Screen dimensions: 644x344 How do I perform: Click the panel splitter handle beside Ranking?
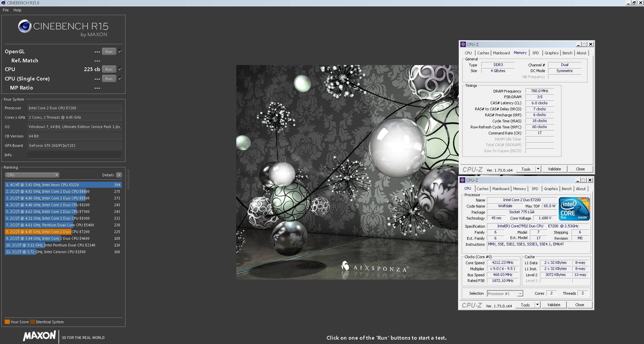coord(128,179)
